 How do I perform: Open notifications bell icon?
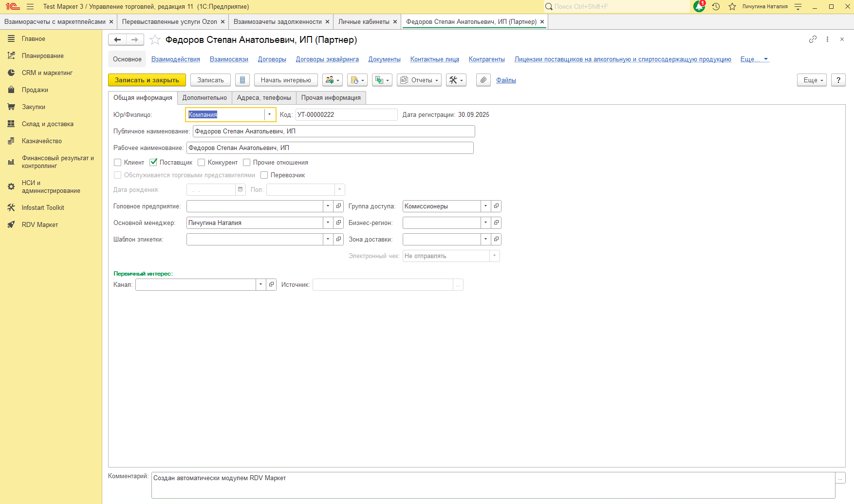699,6
